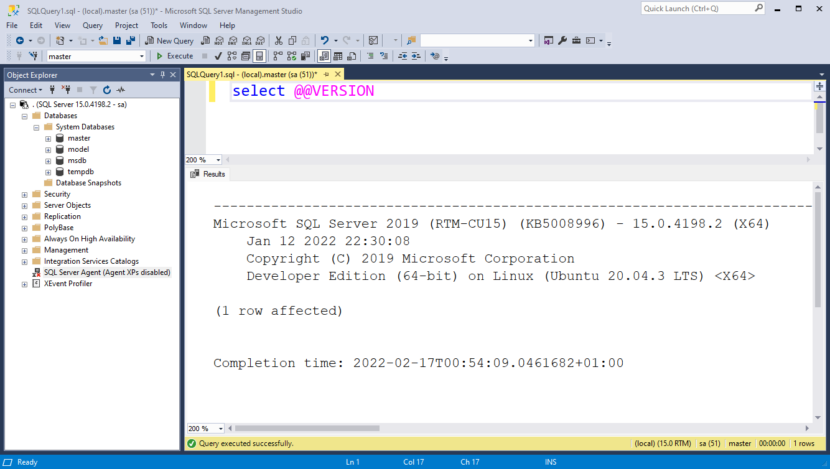Open the editor 200 % zoom dropdown
This screenshot has height=469, width=830.
pos(218,159)
